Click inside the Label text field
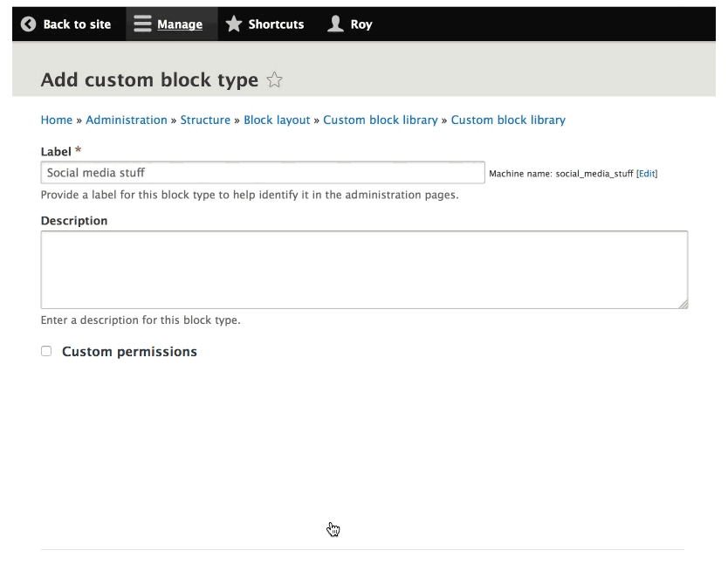This screenshot has height=578, width=728. pos(262,173)
